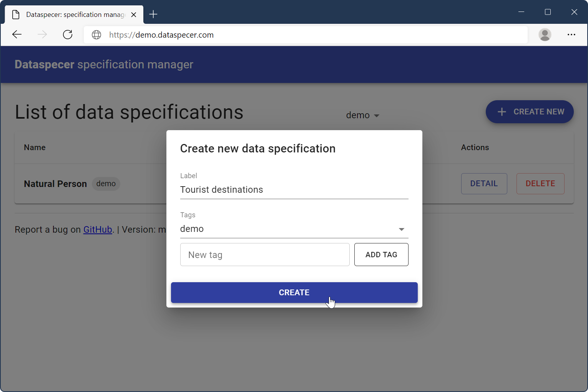The height and width of the screenshot is (392, 588).
Task: Open a new browser tab
Action: 153,15
